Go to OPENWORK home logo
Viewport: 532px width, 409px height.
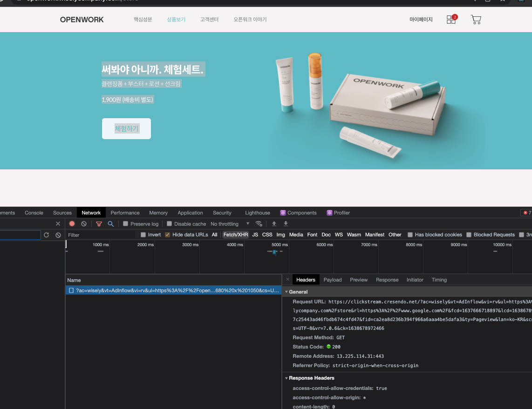(x=82, y=20)
